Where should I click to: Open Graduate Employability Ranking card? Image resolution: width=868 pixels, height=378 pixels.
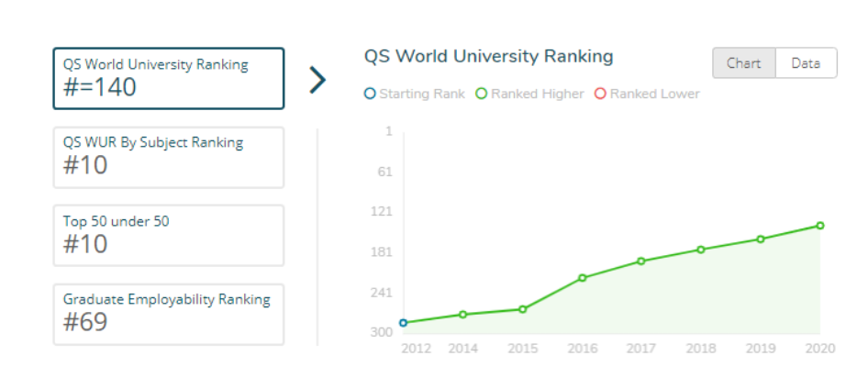coord(169,314)
